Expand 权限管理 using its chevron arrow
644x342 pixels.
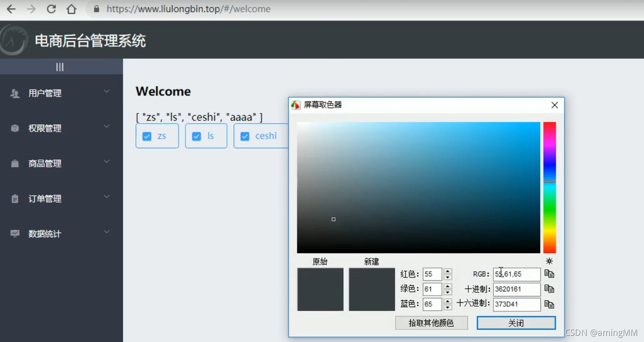(x=107, y=127)
